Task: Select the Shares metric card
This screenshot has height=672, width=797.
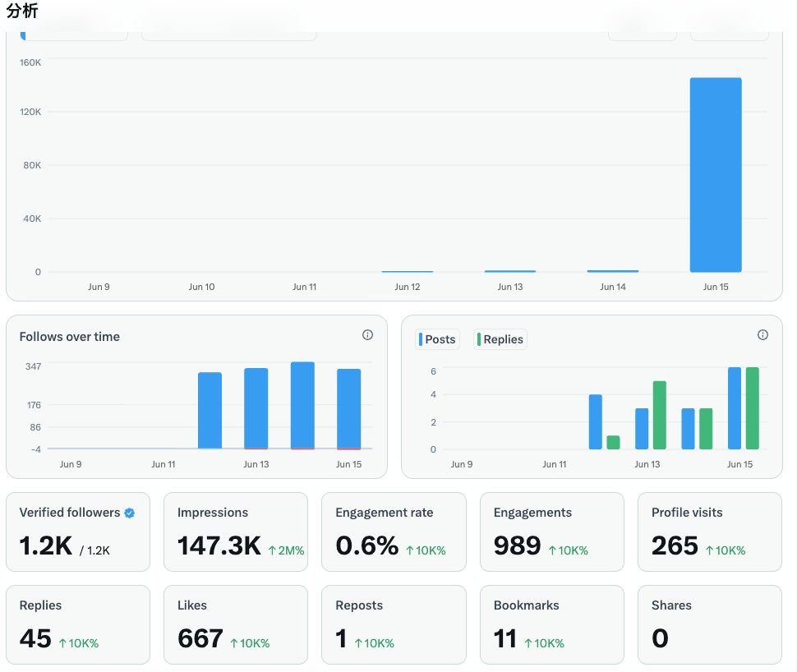Action: pyautogui.click(x=710, y=624)
